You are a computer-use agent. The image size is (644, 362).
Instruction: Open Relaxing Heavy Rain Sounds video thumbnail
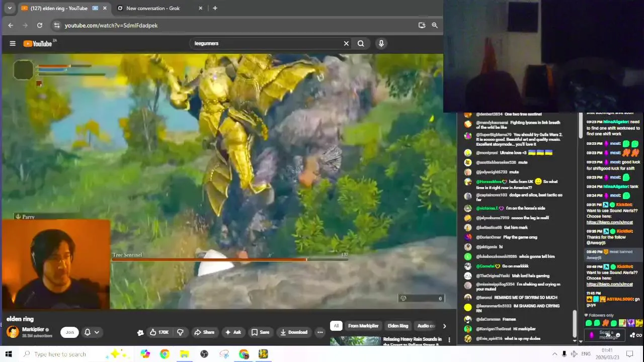click(355, 341)
